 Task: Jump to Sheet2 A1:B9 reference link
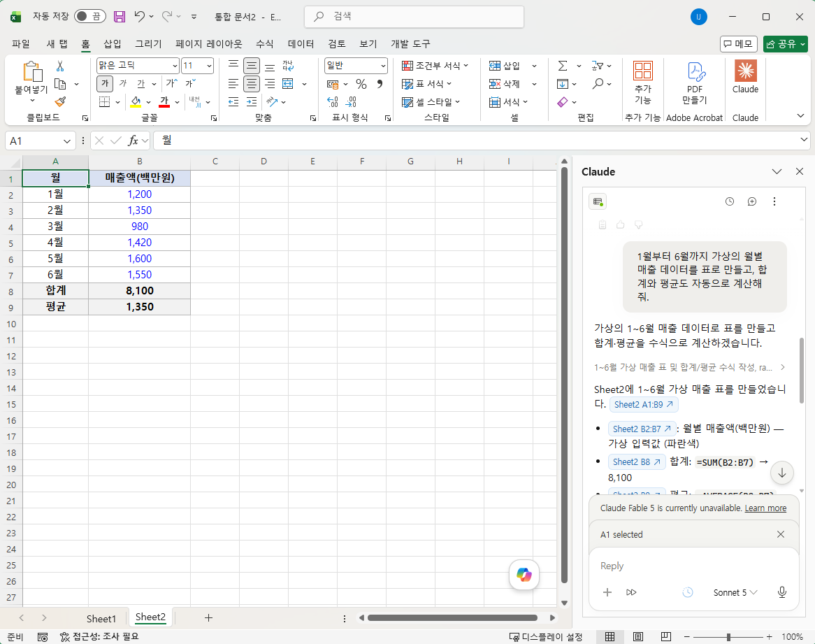pyautogui.click(x=644, y=404)
